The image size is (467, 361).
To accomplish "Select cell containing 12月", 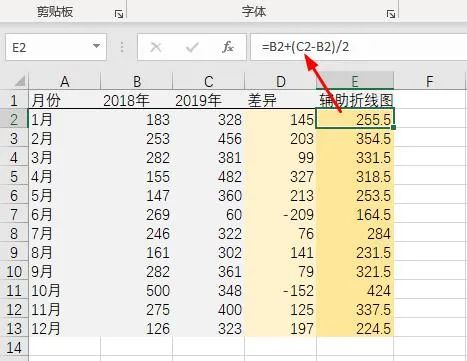I will 65,329.
